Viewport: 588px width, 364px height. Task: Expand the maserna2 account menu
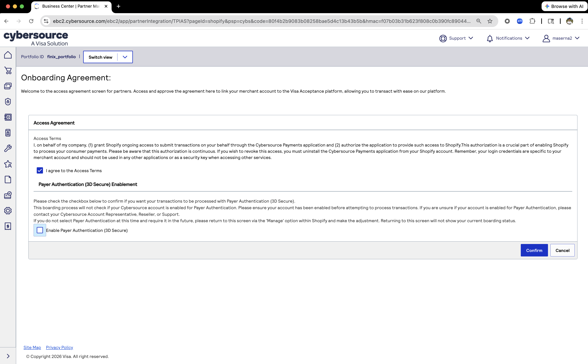[x=577, y=38]
